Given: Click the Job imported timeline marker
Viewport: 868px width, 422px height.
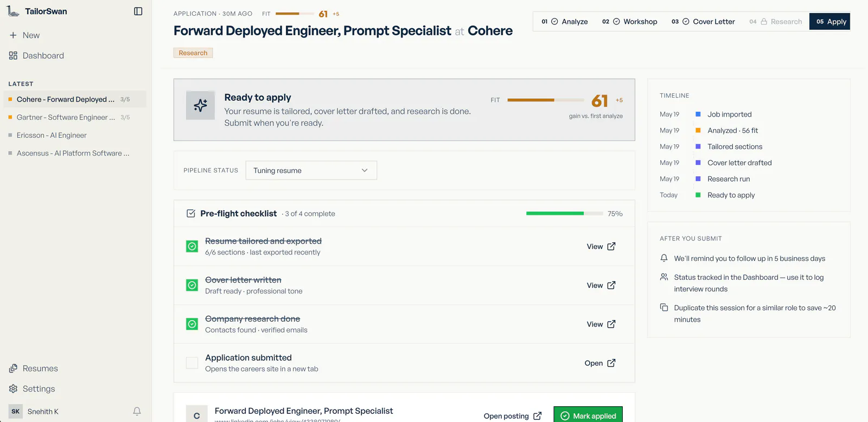Looking at the screenshot, I should click(x=698, y=114).
